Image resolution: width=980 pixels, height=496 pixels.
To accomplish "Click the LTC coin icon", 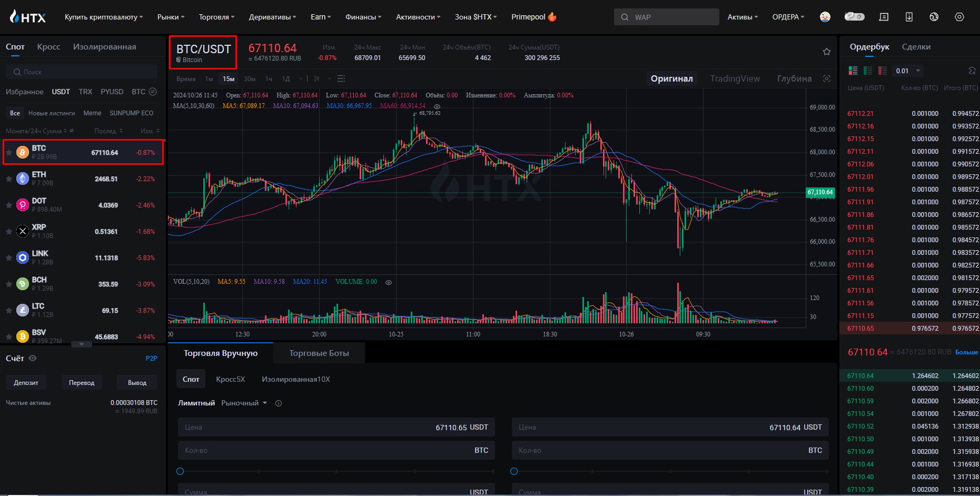I will 22,310.
